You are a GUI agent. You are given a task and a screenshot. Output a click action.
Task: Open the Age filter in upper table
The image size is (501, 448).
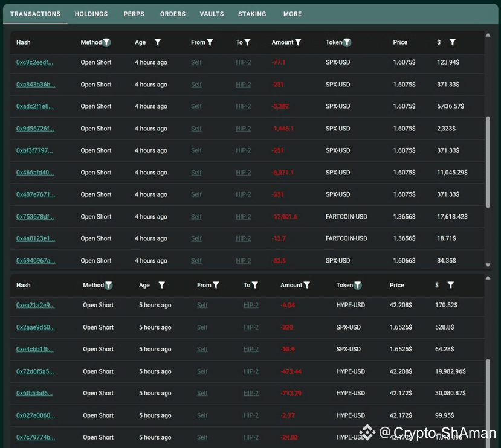coord(158,42)
